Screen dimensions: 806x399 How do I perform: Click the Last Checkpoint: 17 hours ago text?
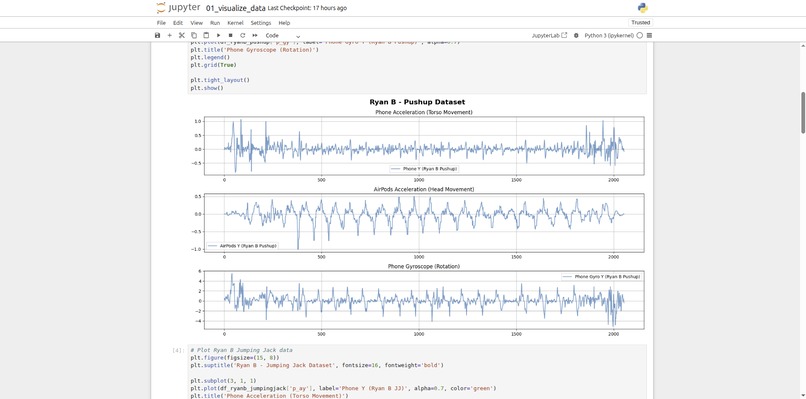[x=307, y=8]
